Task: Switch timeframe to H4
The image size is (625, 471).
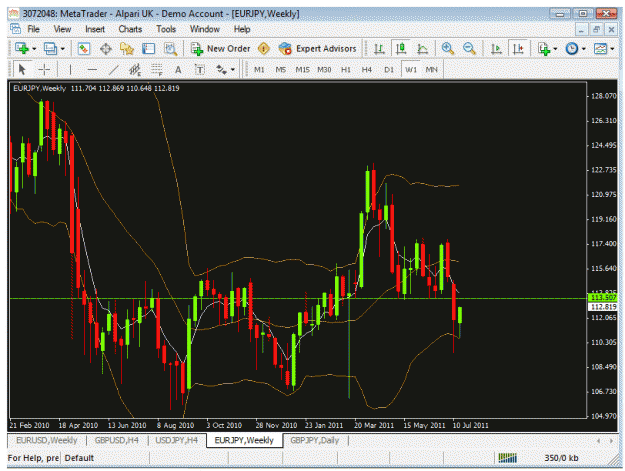Action: pos(367,70)
